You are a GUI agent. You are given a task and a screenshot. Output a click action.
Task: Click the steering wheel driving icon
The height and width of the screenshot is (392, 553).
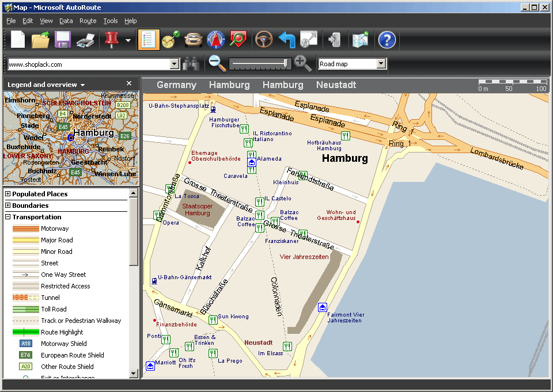tap(264, 40)
